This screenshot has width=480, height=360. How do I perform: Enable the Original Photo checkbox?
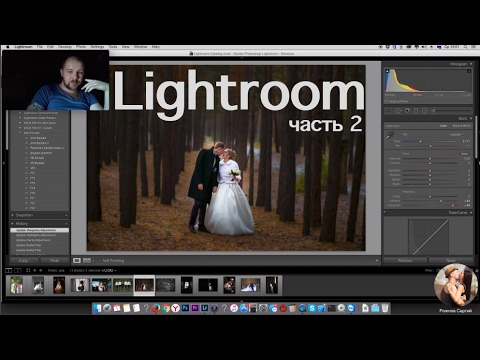pyautogui.click(x=386, y=101)
